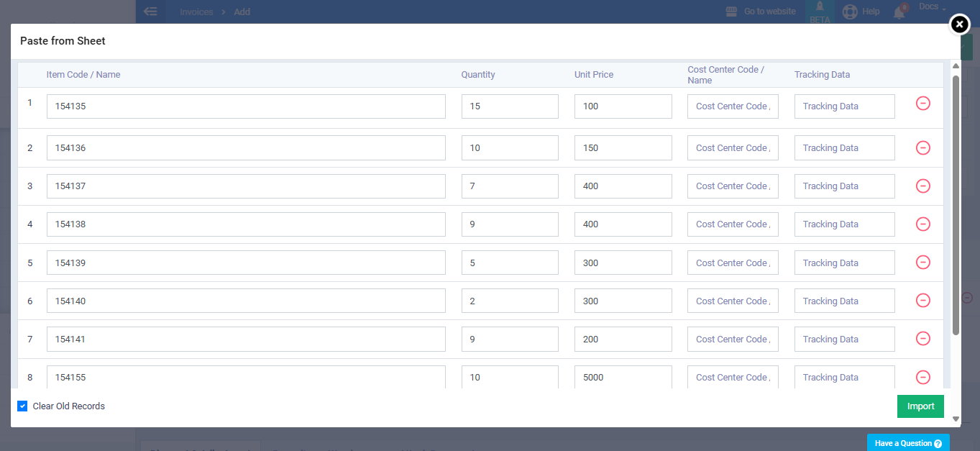Click the scroll up arrow of the table
The width and height of the screenshot is (980, 451).
coord(956,67)
